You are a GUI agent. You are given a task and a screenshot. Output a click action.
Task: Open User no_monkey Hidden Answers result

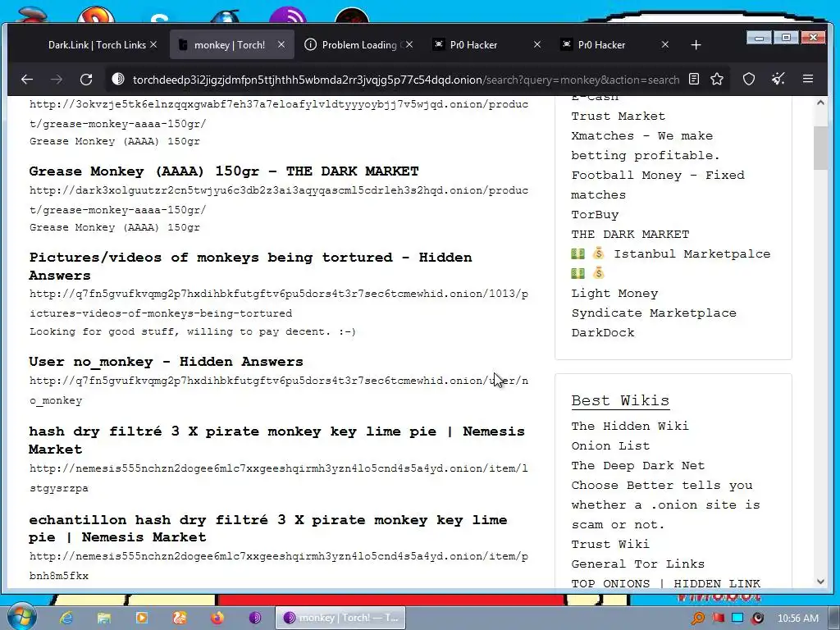click(x=166, y=362)
